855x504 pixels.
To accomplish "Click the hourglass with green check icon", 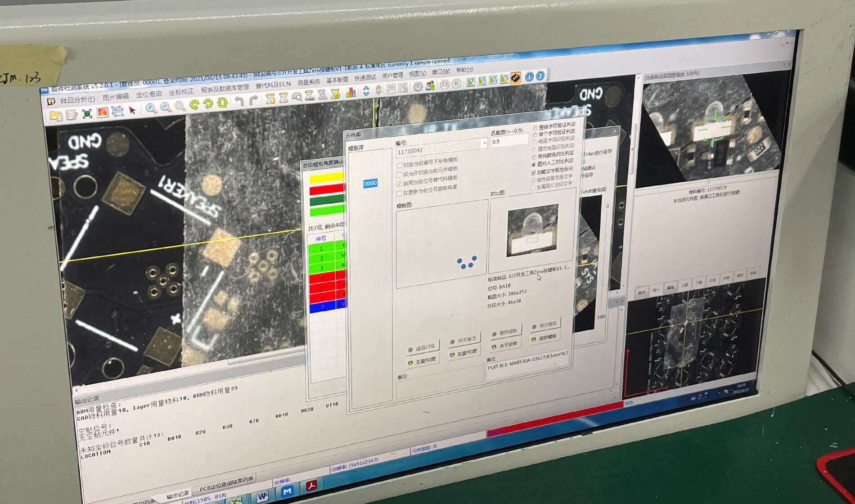I will (x=335, y=94).
